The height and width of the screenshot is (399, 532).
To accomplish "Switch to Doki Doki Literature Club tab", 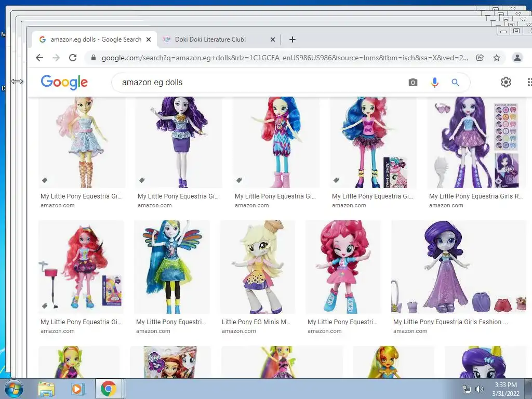I will coord(219,39).
